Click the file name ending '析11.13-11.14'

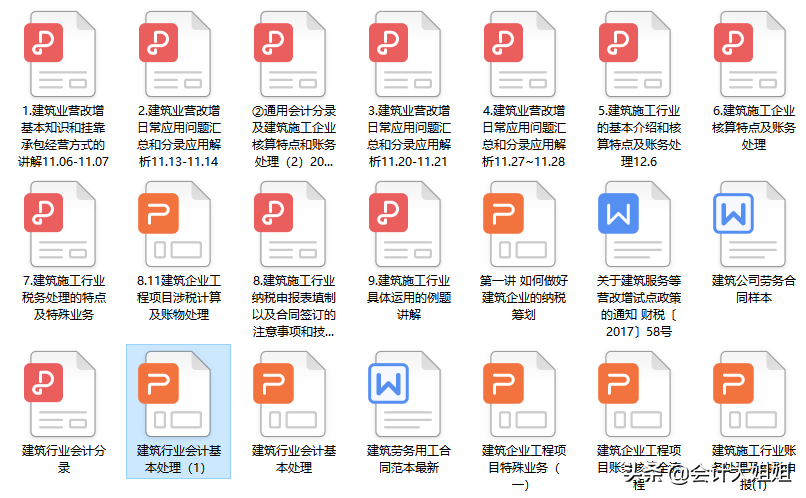pos(178,136)
